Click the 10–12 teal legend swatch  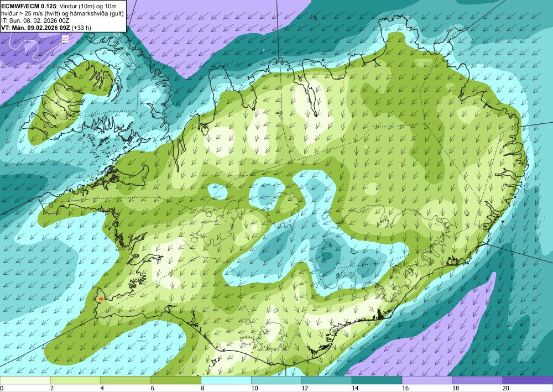tap(276, 380)
